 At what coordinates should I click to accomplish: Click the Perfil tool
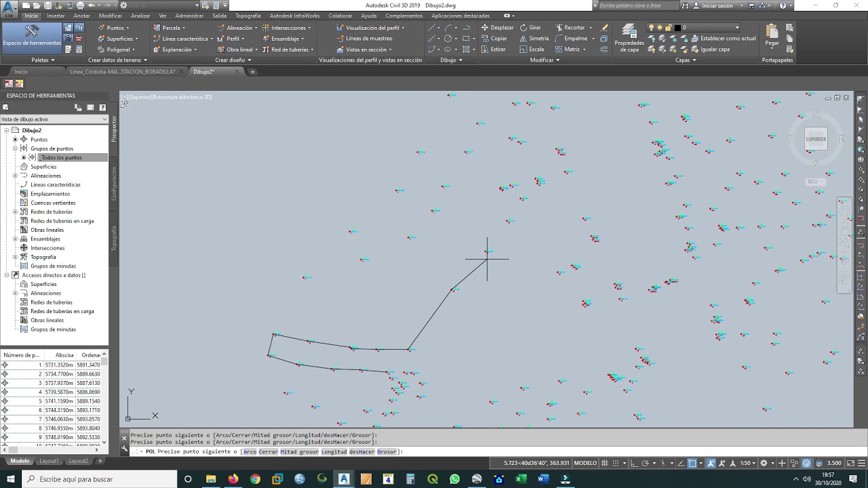[232, 39]
